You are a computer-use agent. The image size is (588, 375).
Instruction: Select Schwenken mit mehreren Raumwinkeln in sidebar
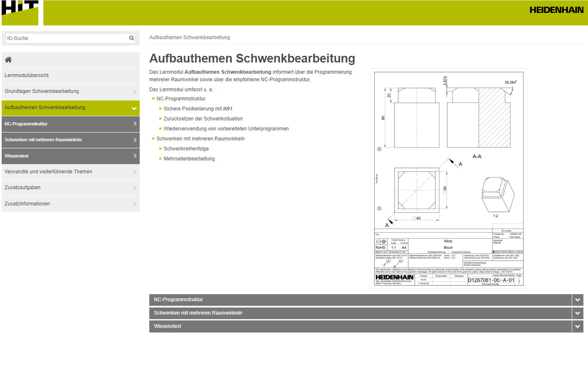(x=43, y=140)
